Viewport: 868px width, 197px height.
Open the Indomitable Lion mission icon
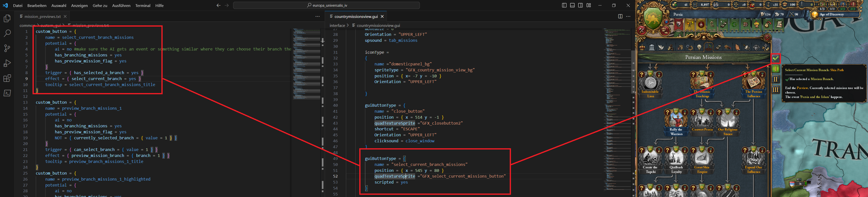(650, 81)
